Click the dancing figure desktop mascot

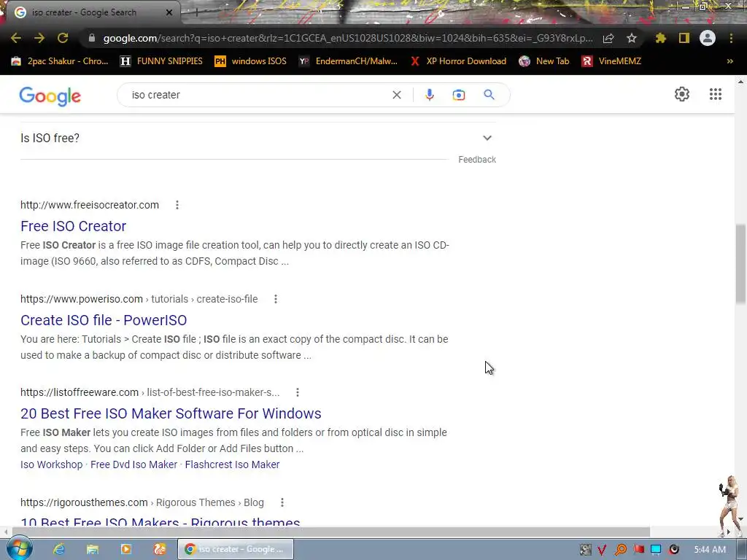coord(730,506)
